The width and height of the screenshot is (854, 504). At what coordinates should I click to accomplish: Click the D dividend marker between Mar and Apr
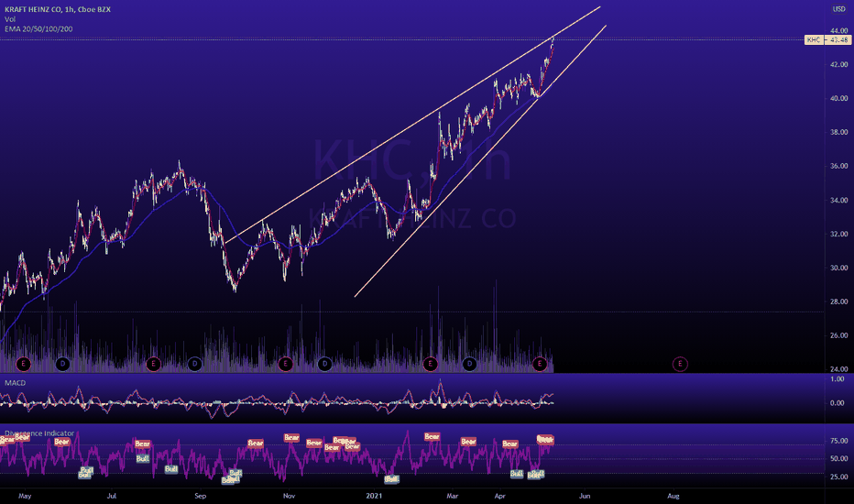coord(469,364)
